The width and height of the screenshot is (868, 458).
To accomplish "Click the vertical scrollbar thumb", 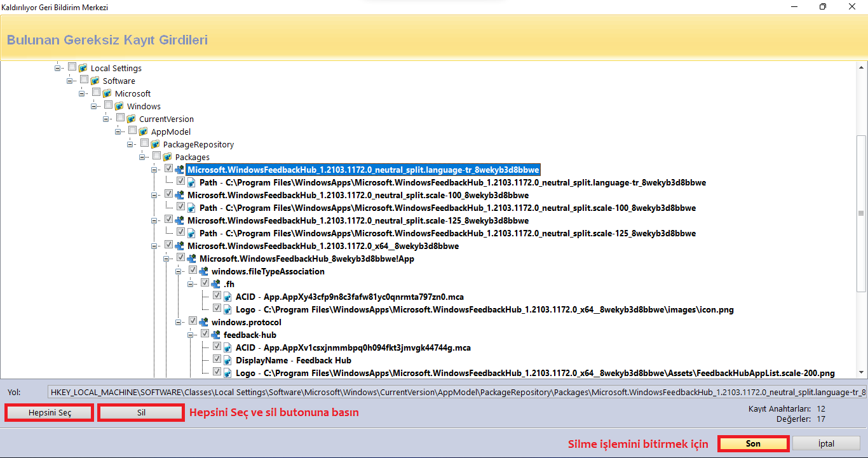I will [862, 213].
